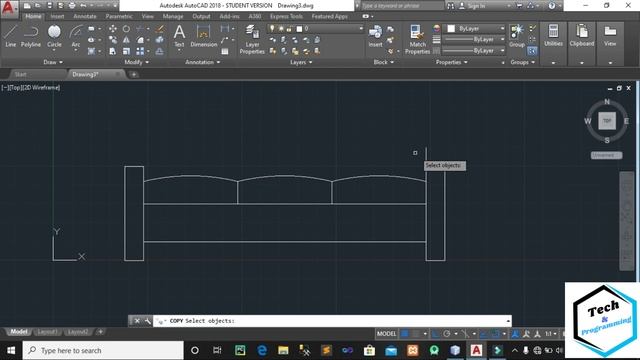Toggle object snap tracking in status bar

click(483, 334)
